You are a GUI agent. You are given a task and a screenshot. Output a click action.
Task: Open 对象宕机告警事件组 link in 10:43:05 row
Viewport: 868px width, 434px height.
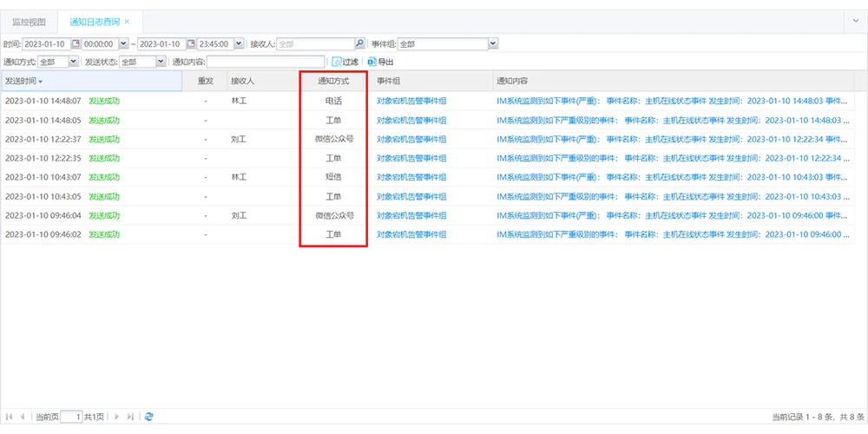411,196
